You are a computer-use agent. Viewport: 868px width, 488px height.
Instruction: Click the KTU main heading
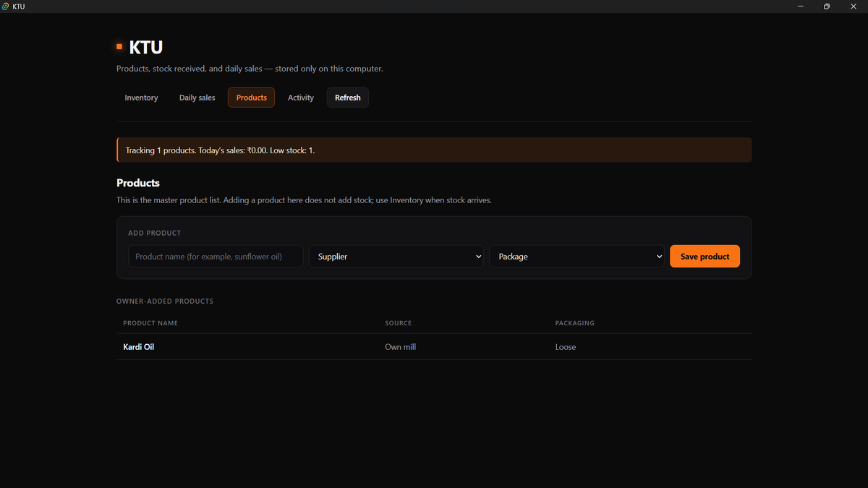(145, 48)
